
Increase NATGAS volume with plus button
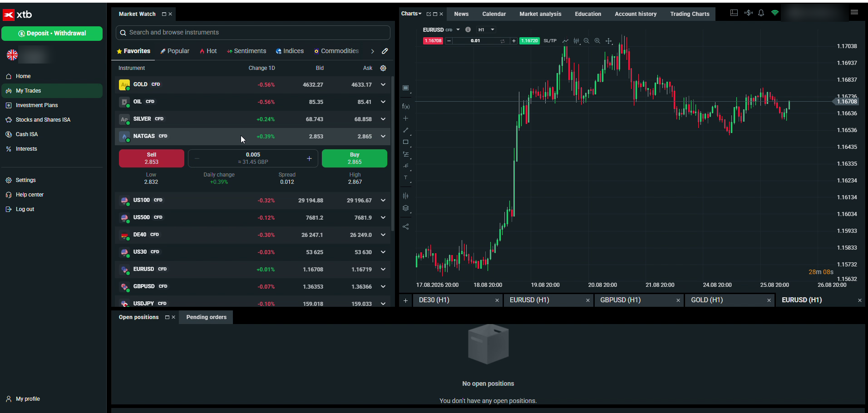tap(309, 158)
